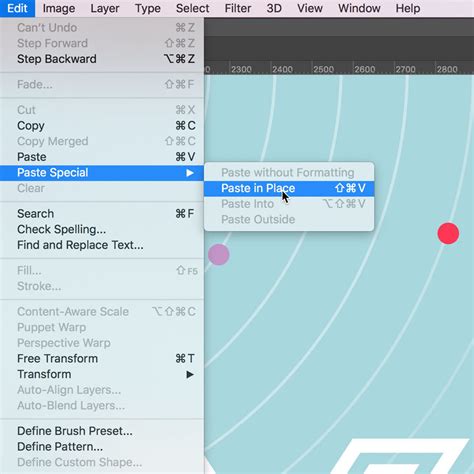Expand the Paste Special submenu arrow
The image size is (474, 474).
(x=190, y=173)
